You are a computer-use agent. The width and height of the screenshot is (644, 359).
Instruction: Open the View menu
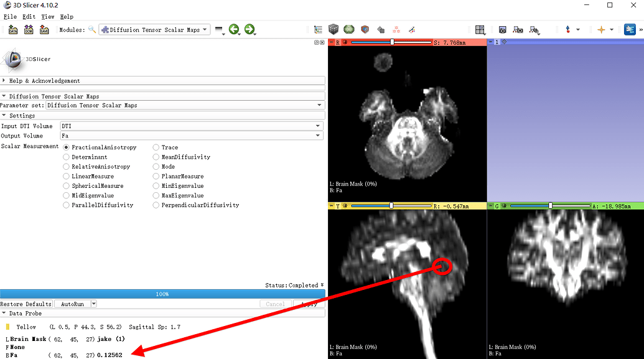[48, 17]
